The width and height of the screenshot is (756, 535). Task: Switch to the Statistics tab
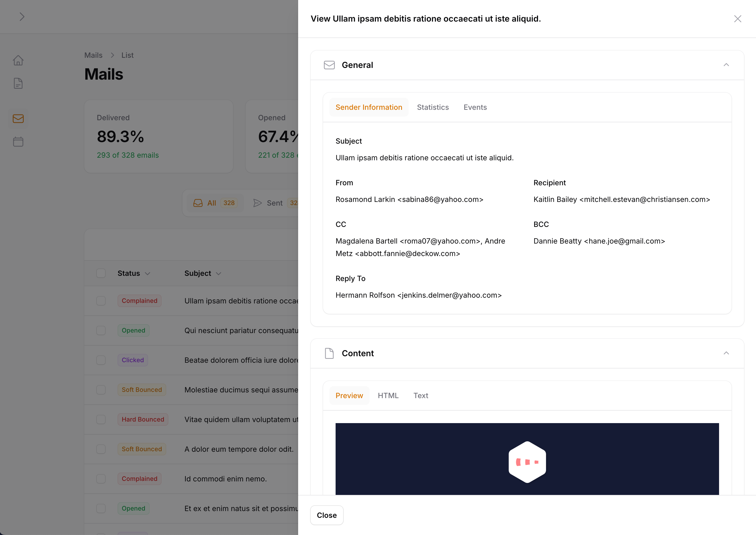[x=433, y=107]
